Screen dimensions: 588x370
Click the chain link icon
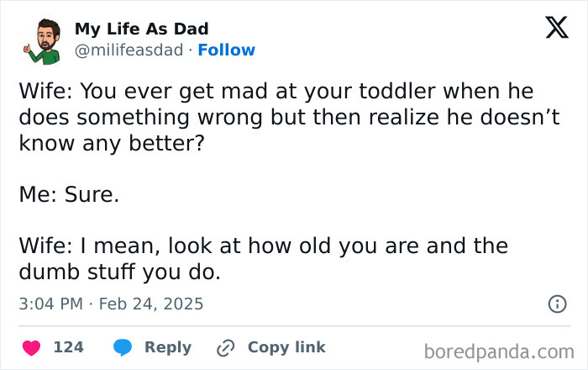pos(225,347)
